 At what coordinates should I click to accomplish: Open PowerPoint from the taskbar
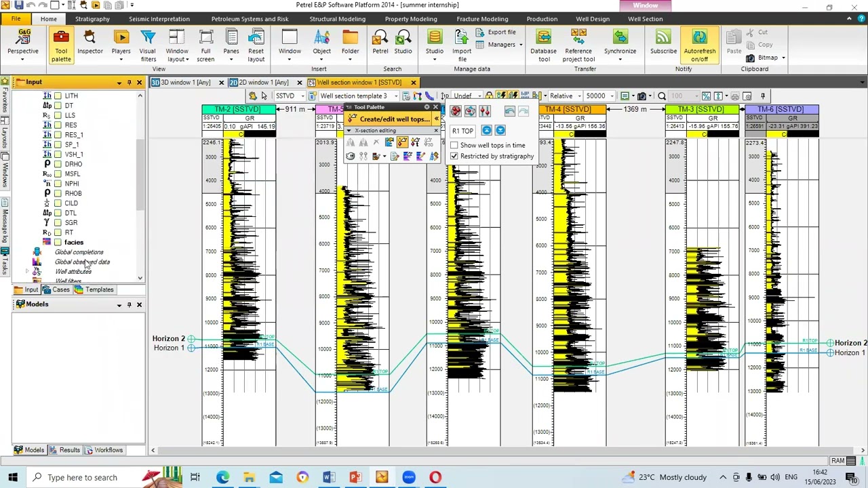(355, 477)
